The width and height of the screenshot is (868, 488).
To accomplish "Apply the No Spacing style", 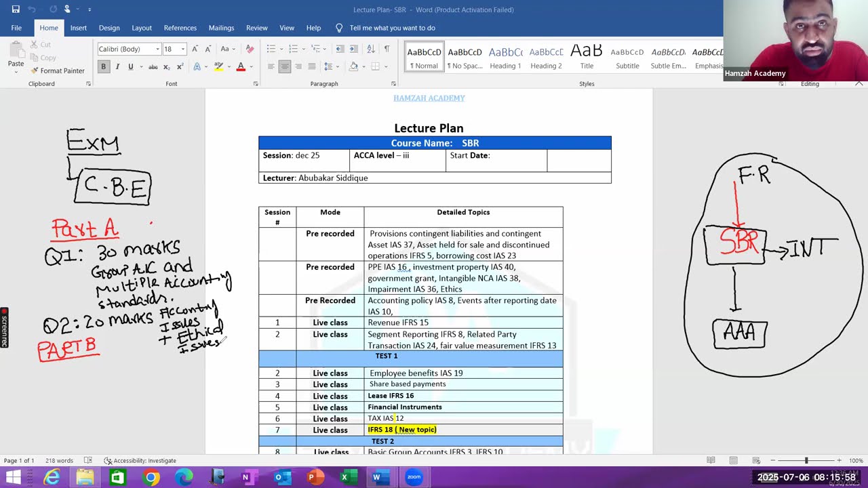I will [465, 57].
